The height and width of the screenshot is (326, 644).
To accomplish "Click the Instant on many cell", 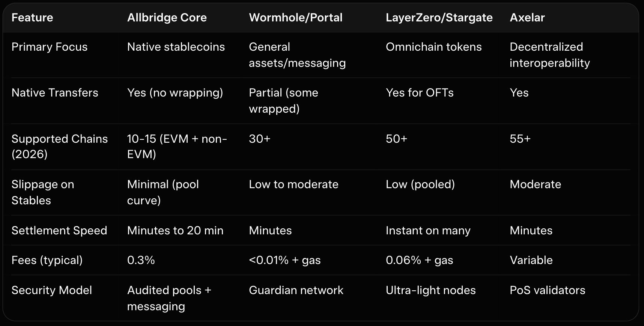I will click(428, 231).
